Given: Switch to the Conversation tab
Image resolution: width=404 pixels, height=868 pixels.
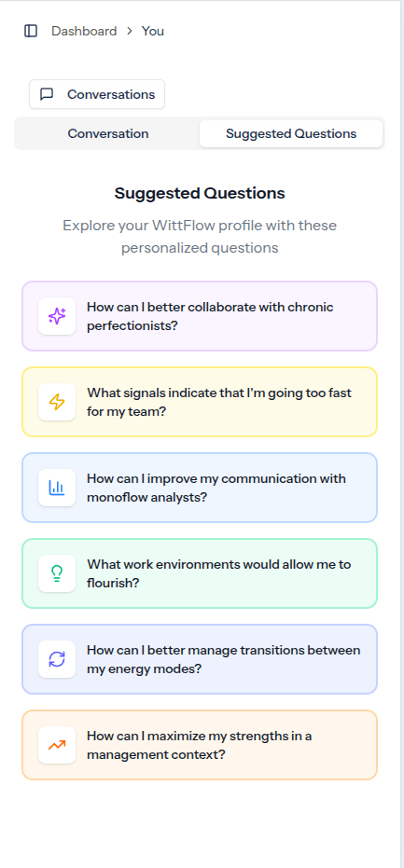Looking at the screenshot, I should point(108,133).
